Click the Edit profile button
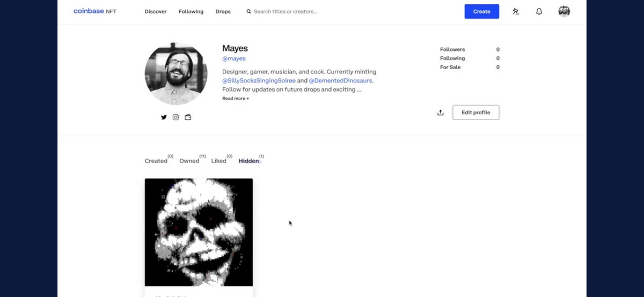Image resolution: width=644 pixels, height=297 pixels. [475, 112]
